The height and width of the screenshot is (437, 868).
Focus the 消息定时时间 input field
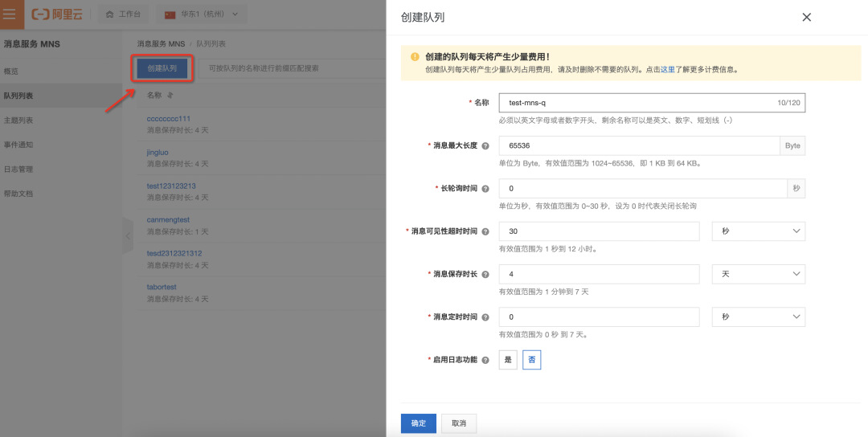[599, 317]
